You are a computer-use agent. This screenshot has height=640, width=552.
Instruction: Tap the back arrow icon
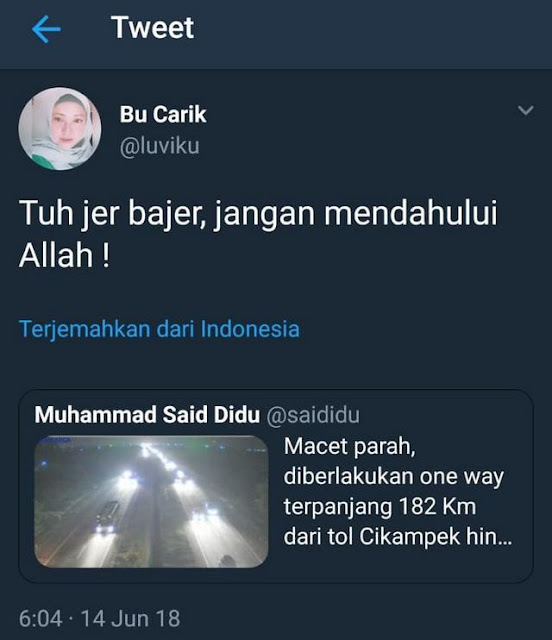tap(46, 29)
